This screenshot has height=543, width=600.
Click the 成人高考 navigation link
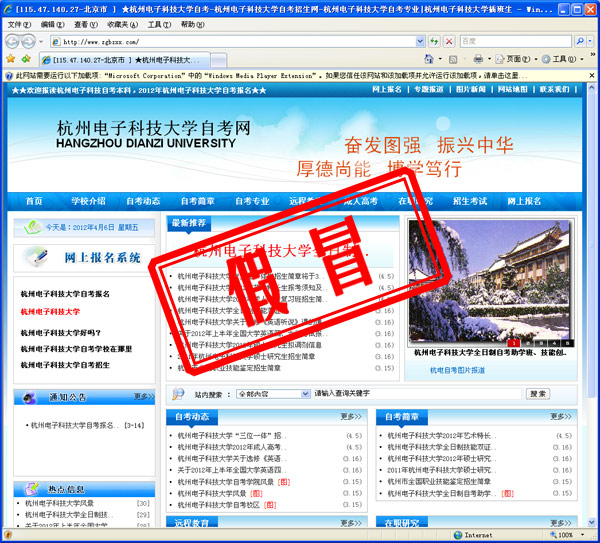[x=361, y=201]
